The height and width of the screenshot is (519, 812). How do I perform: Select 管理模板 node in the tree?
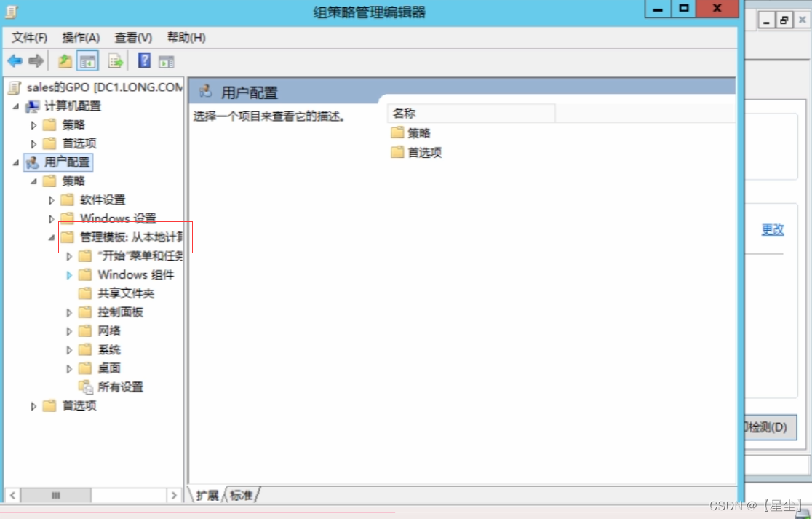point(131,237)
